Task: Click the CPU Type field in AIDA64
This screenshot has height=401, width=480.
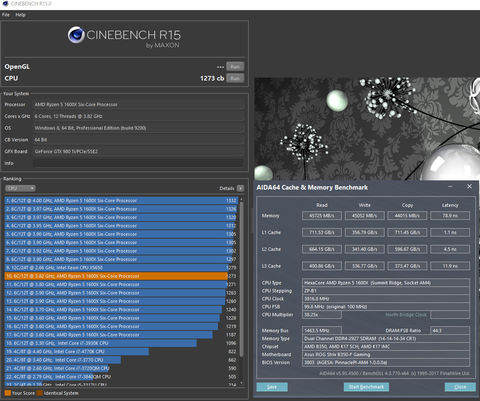Action: [x=386, y=283]
